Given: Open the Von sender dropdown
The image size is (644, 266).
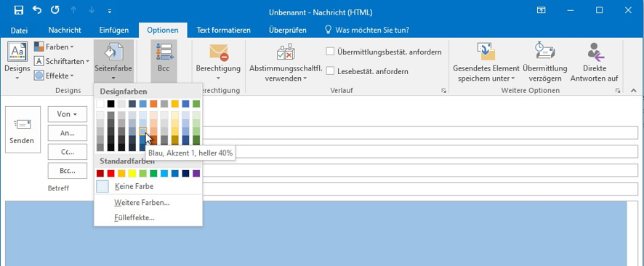Looking at the screenshot, I should coord(68,114).
